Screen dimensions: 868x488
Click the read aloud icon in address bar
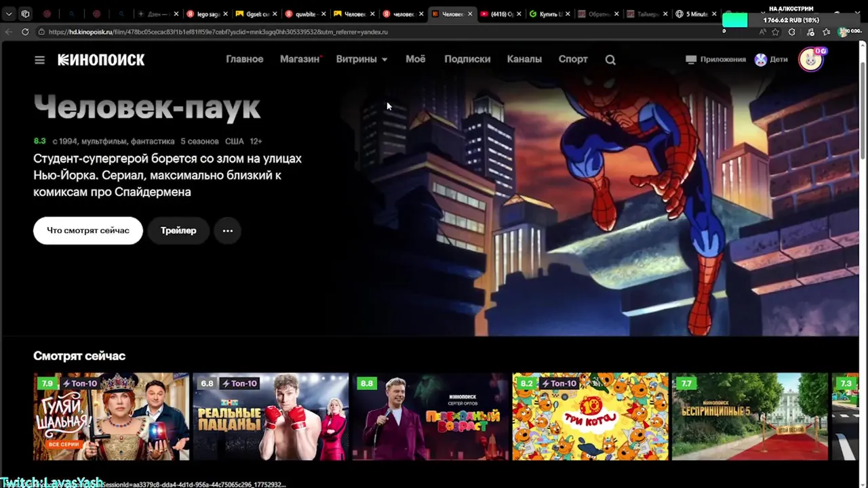(x=762, y=32)
